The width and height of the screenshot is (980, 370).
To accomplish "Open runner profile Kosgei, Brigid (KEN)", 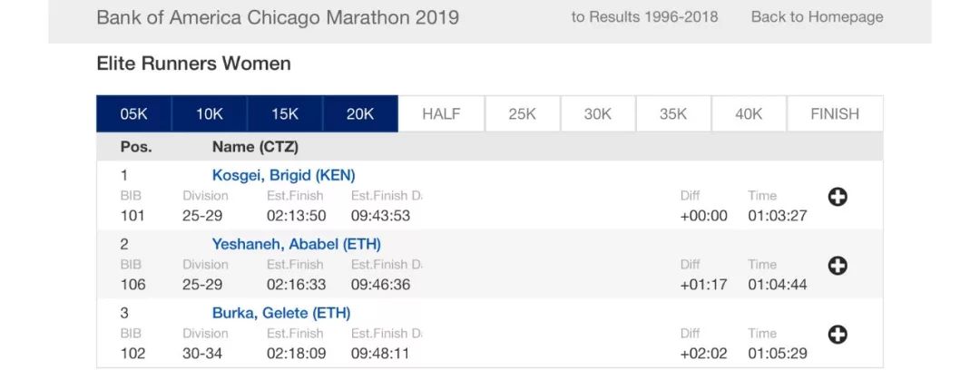I will pyautogui.click(x=283, y=175).
